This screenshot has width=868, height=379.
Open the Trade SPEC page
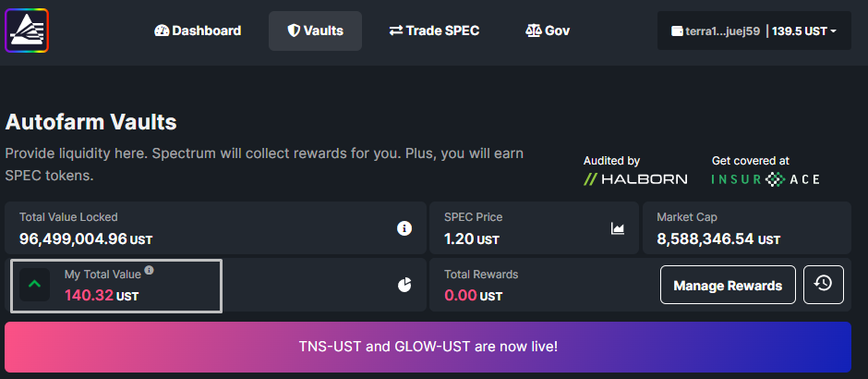pyautogui.click(x=434, y=31)
